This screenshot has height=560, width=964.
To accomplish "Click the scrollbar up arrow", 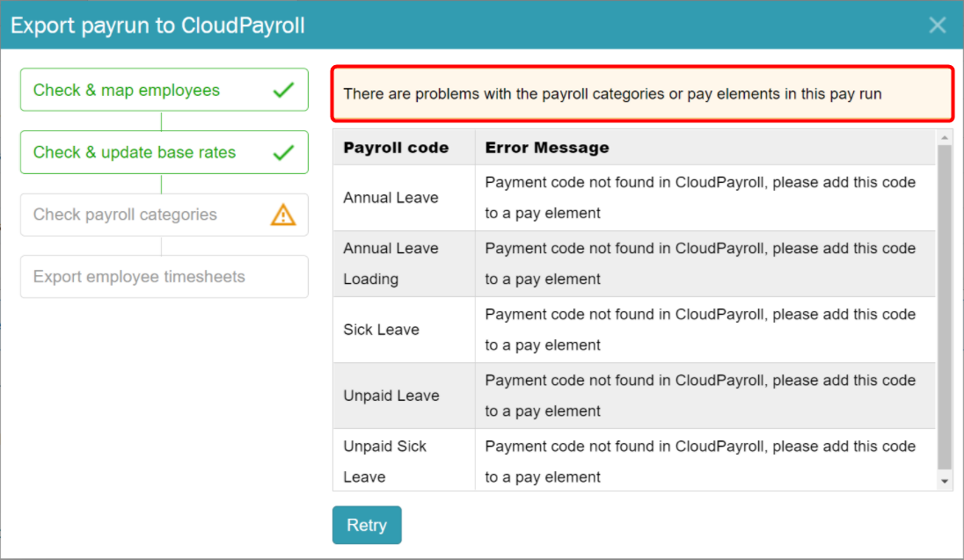I will click(x=945, y=138).
